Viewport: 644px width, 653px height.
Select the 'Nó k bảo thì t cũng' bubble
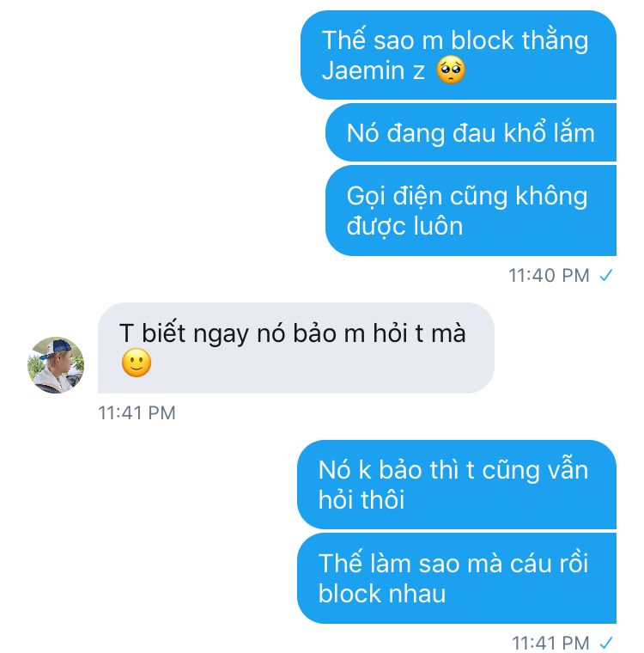coord(457,485)
